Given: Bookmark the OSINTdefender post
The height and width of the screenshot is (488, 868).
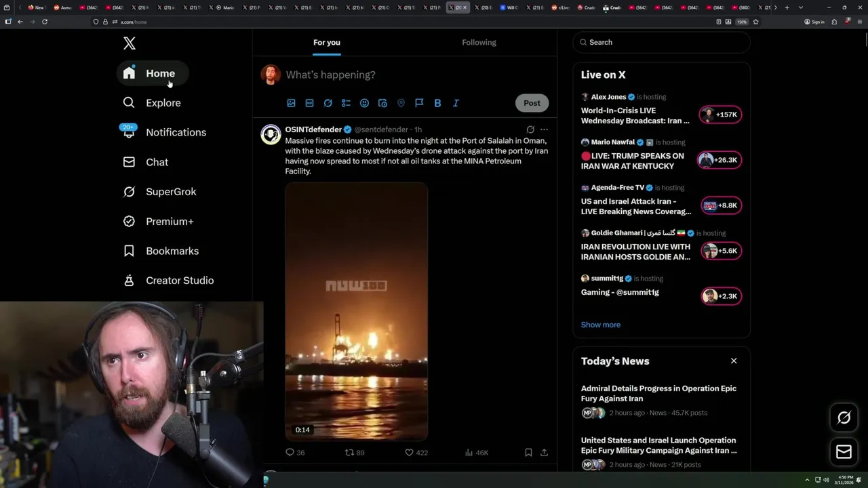Looking at the screenshot, I should (x=528, y=452).
